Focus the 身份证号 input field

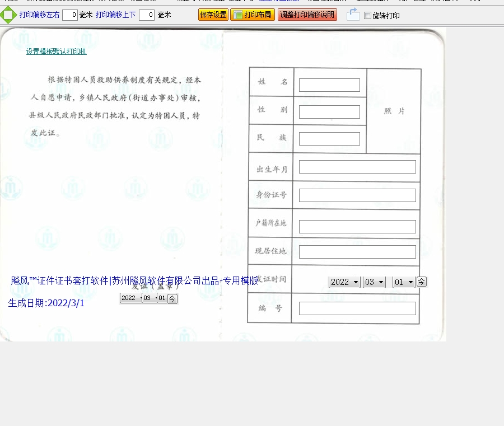click(x=357, y=195)
